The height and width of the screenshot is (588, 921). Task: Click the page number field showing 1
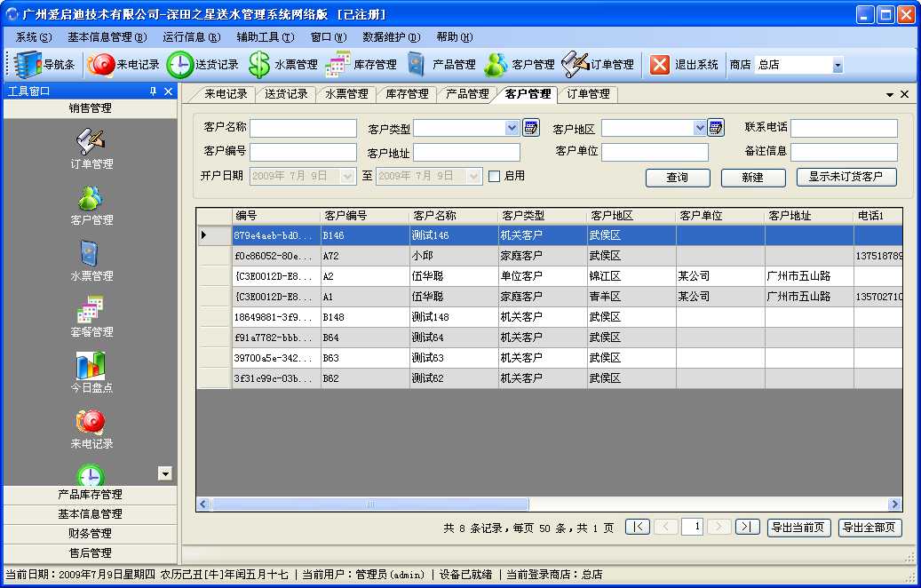pos(693,527)
